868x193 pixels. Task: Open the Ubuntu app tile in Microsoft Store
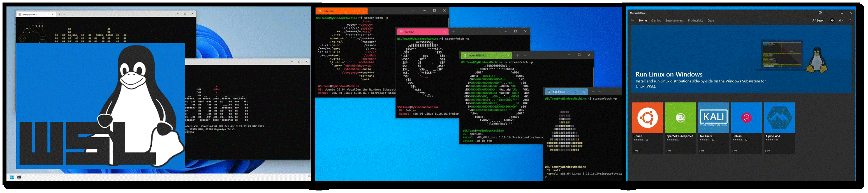point(647,128)
